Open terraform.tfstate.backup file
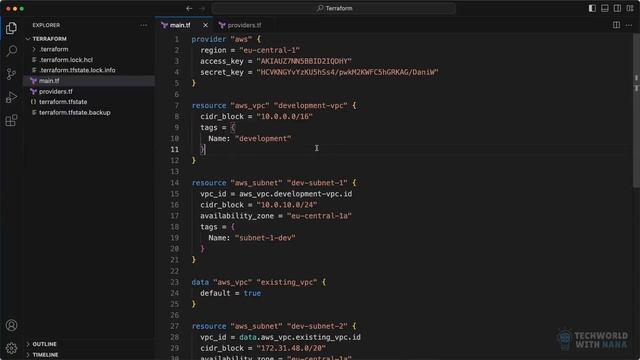This screenshot has width=640, height=360. point(75,112)
